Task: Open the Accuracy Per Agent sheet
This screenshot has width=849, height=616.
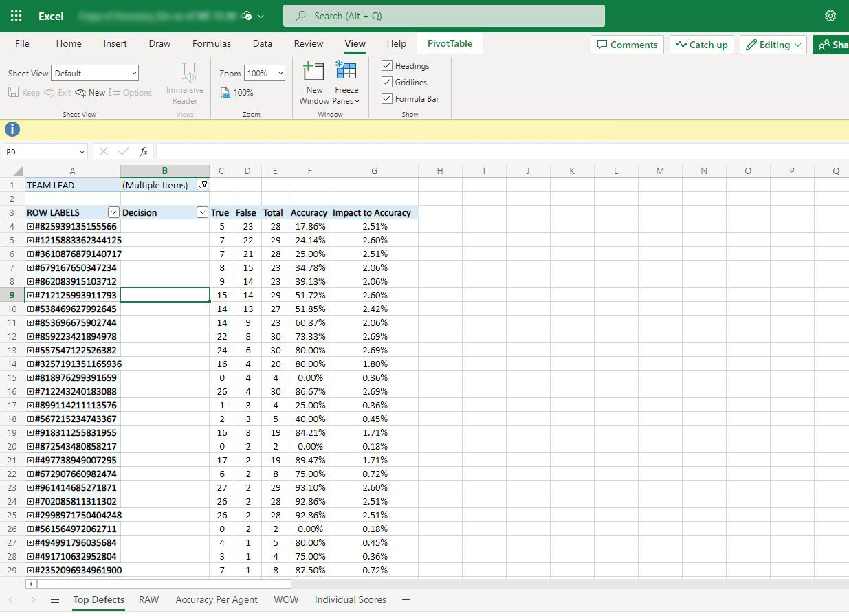Action: (217, 600)
